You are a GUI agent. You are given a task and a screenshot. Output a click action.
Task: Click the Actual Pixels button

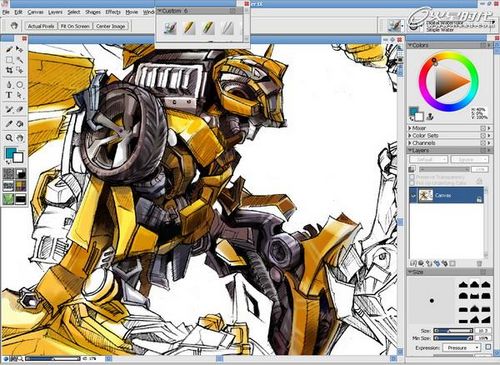coord(41,26)
